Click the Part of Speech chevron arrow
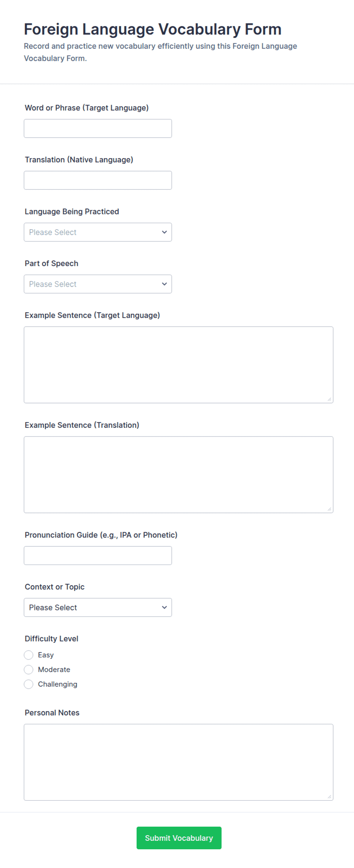Viewport: 354px width, 868px height. (x=164, y=284)
